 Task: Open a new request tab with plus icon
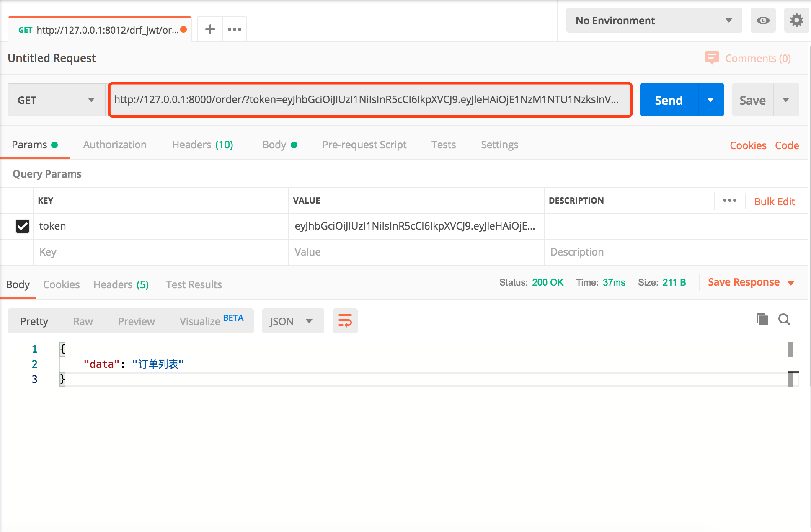point(210,29)
